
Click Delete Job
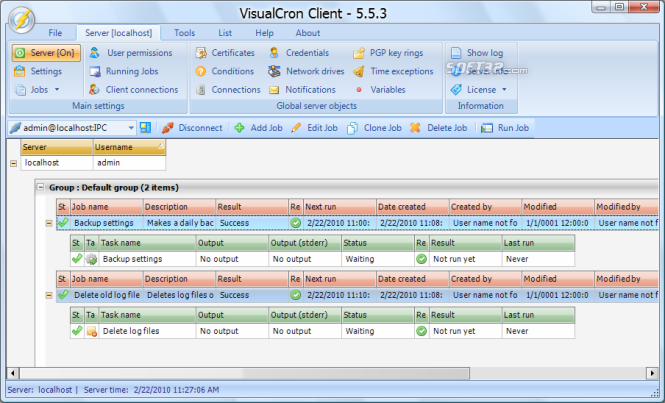point(439,128)
